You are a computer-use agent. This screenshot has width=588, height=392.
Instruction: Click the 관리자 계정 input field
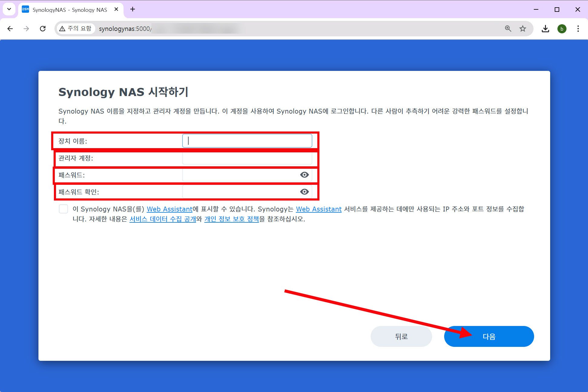[x=247, y=158]
